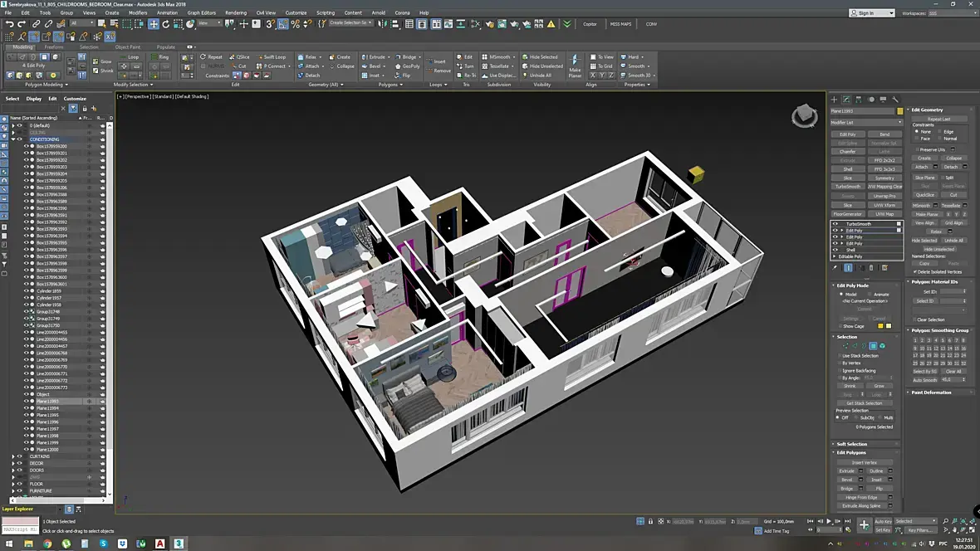
Task: Open 3ds Max from Windows taskbar
Action: coord(179,544)
